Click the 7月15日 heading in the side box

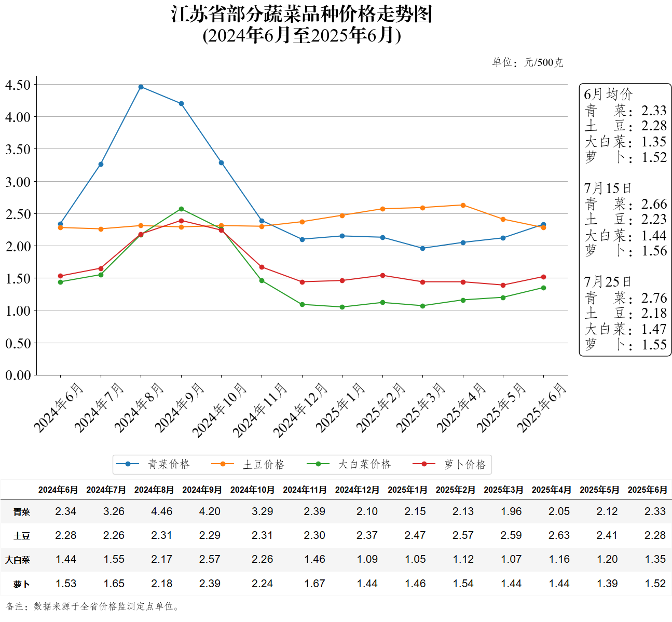(x=608, y=188)
